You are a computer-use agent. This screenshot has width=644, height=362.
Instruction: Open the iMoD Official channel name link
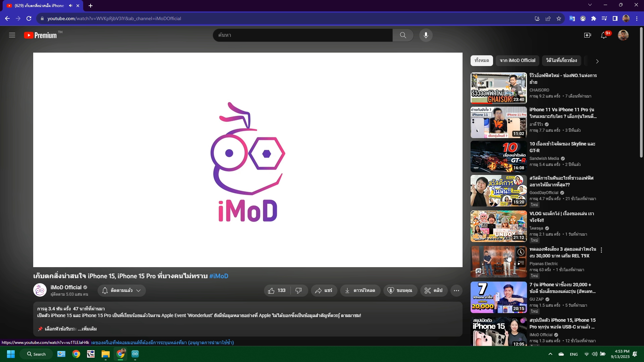click(66, 287)
